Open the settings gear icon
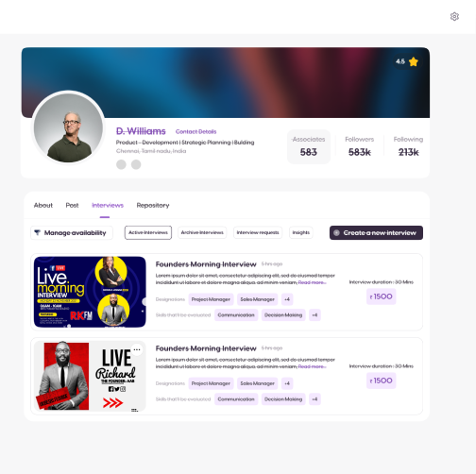This screenshot has width=476, height=474. (454, 16)
